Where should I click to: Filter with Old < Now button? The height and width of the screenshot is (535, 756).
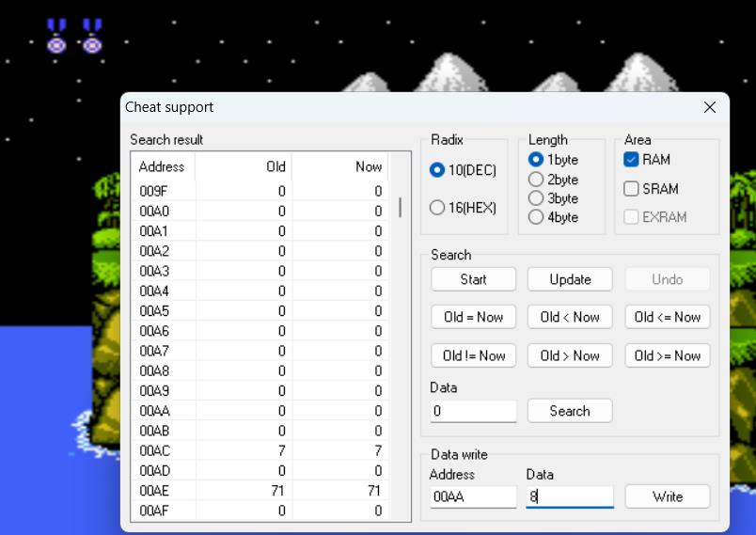(570, 317)
